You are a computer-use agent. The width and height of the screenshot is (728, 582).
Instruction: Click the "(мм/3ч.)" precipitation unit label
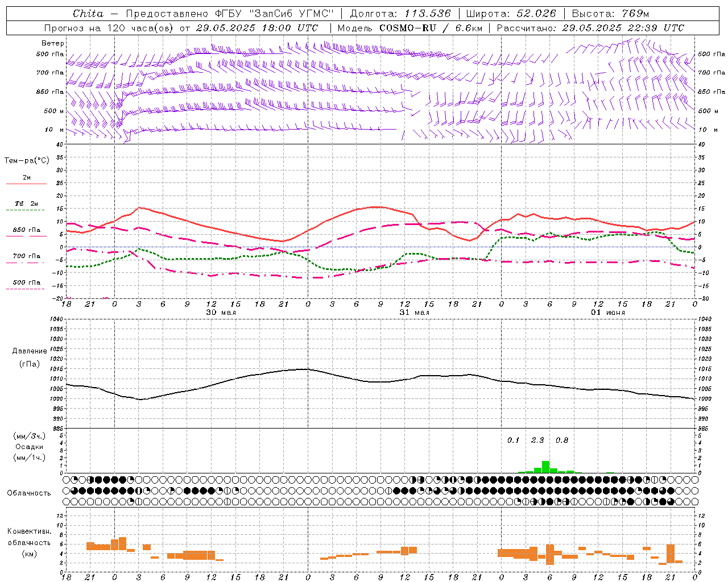pos(30,436)
